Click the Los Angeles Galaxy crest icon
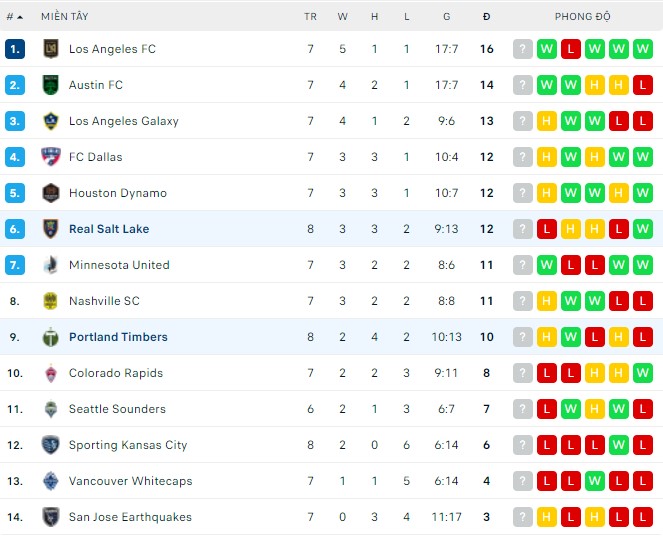663x537 pixels. pos(51,121)
